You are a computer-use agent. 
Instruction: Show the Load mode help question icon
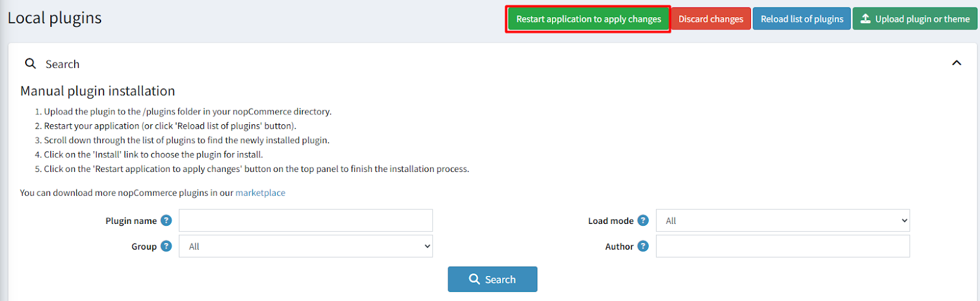tap(643, 220)
